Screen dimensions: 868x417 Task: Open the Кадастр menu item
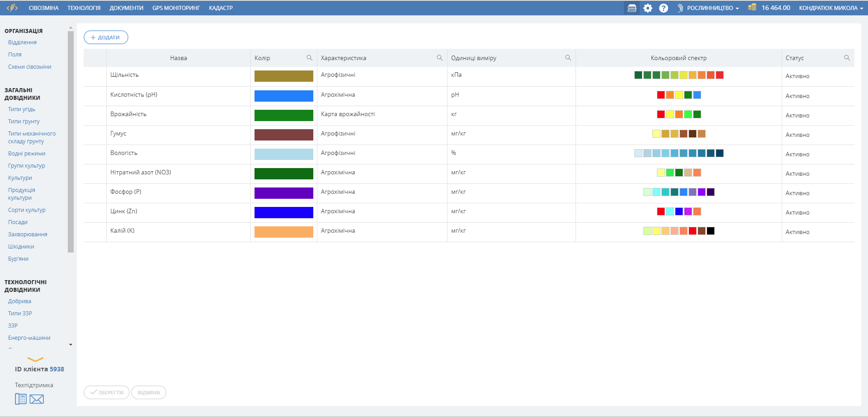click(x=221, y=8)
